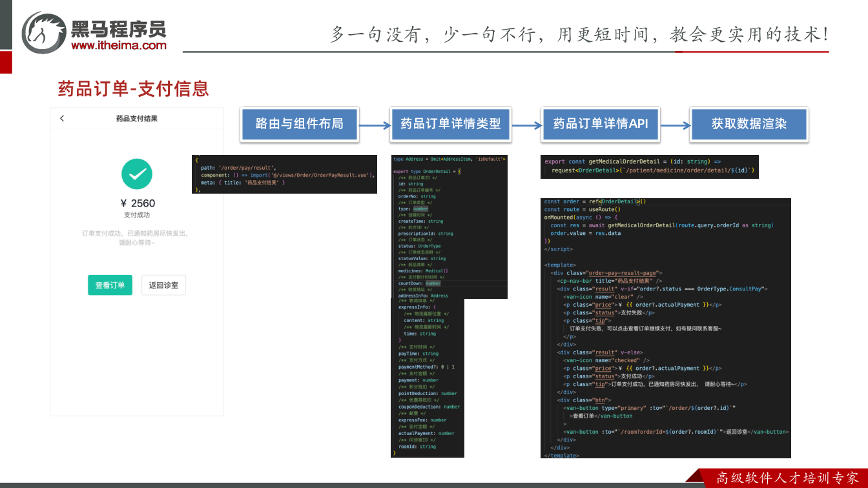Click the addressInfo: Address code line
868x488 pixels.
click(x=423, y=296)
